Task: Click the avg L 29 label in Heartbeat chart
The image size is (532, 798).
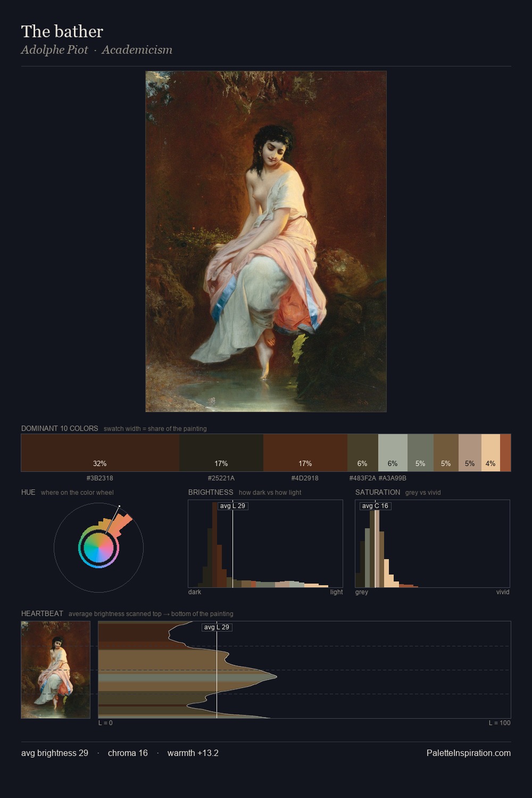Action: (x=217, y=627)
